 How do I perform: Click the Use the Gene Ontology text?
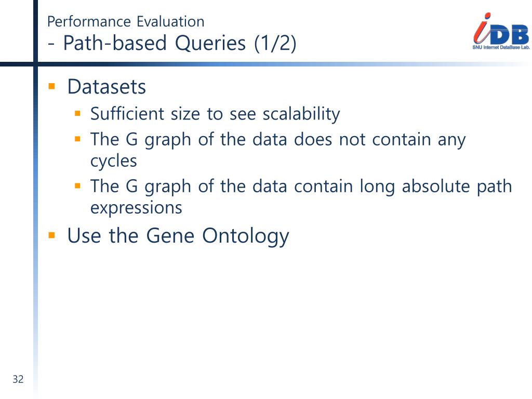178,236
